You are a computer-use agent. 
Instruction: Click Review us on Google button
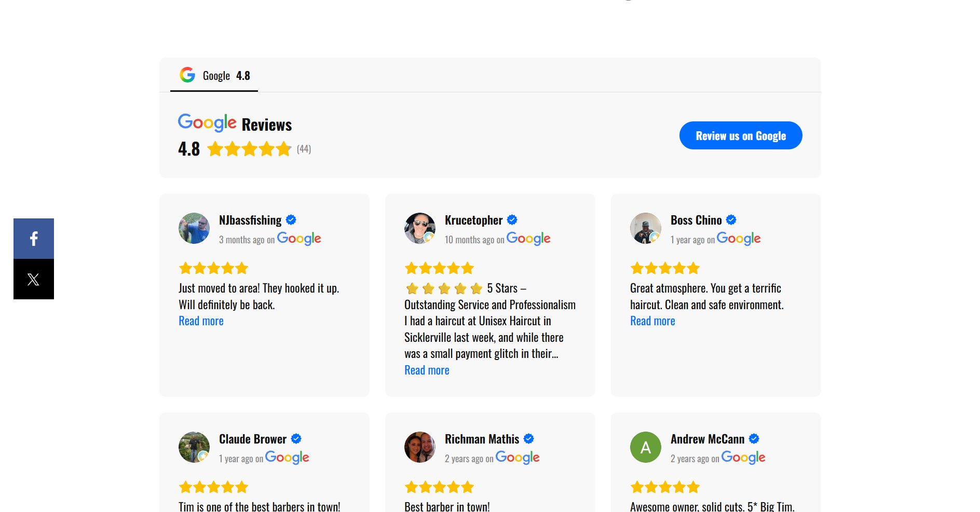coord(741,135)
